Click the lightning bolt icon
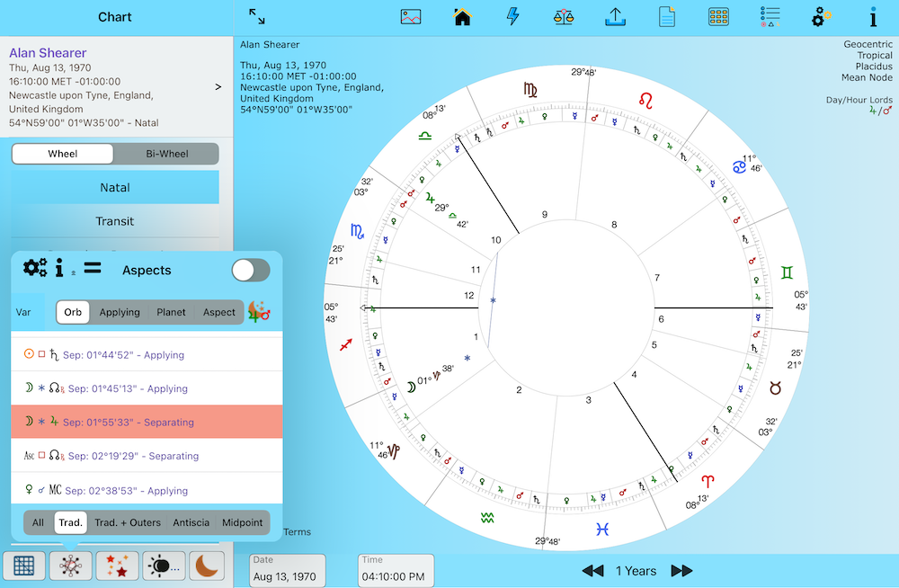The width and height of the screenshot is (899, 588). coord(512,17)
